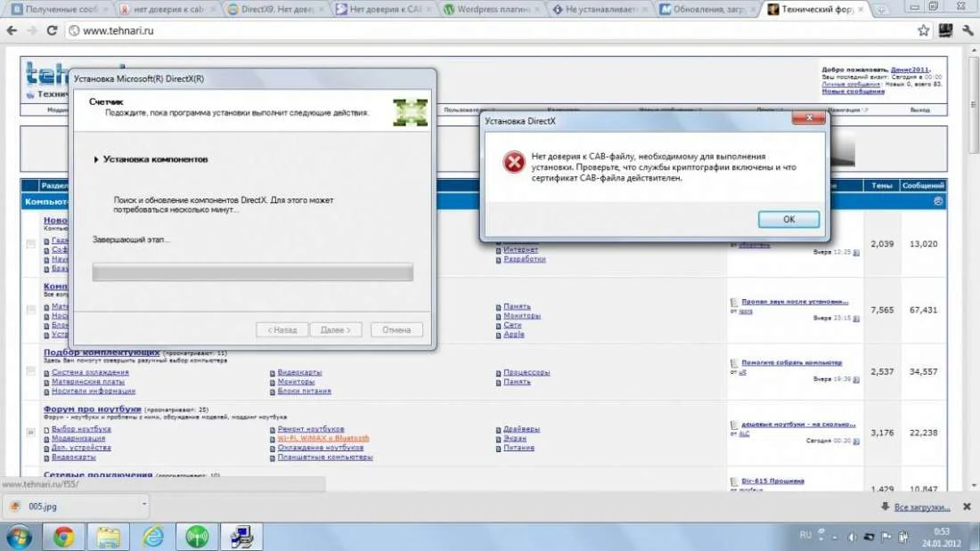980x551 pixels.
Task: Click the go-to-last-post icon beside Вчера 23:15
Action: pos(856,319)
